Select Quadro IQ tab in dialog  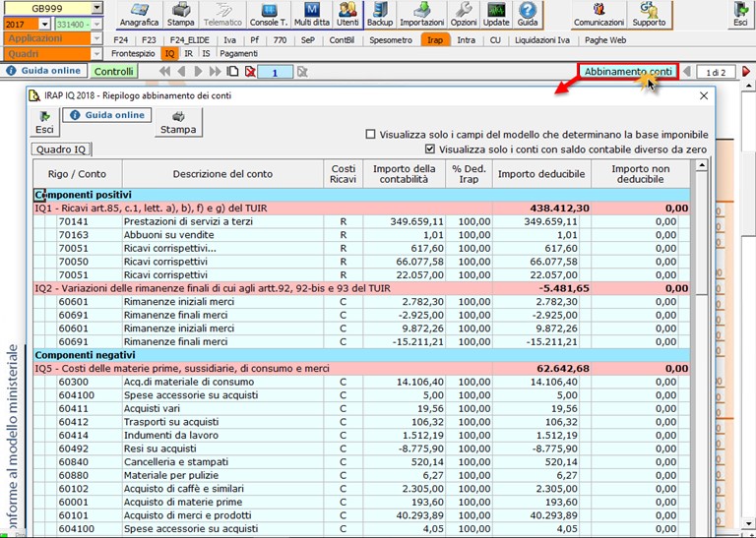point(61,149)
